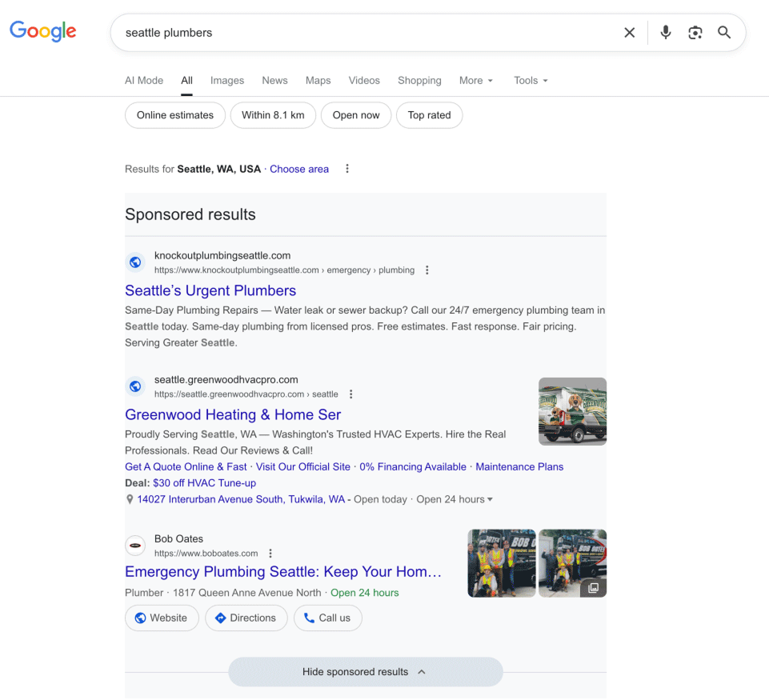
Task: Expand the More dropdown
Action: [475, 80]
